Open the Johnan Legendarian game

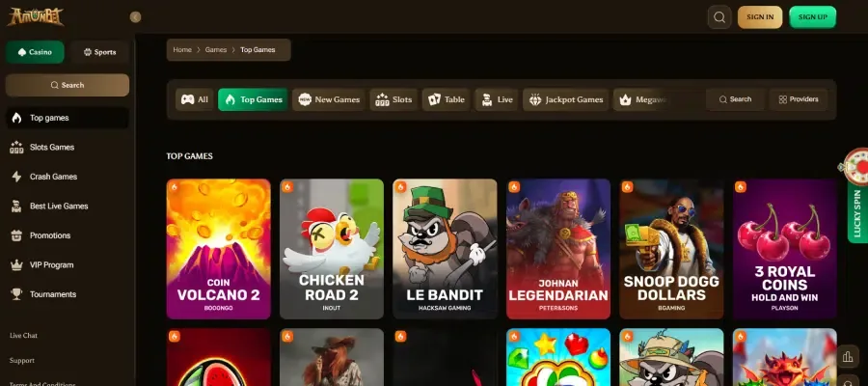pyautogui.click(x=558, y=249)
